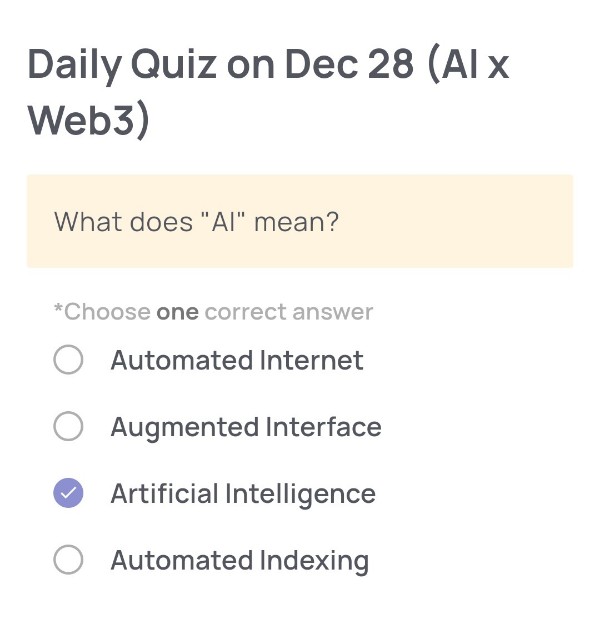Choose the Augmented Interface radio button
The image size is (600, 634).
point(68,427)
